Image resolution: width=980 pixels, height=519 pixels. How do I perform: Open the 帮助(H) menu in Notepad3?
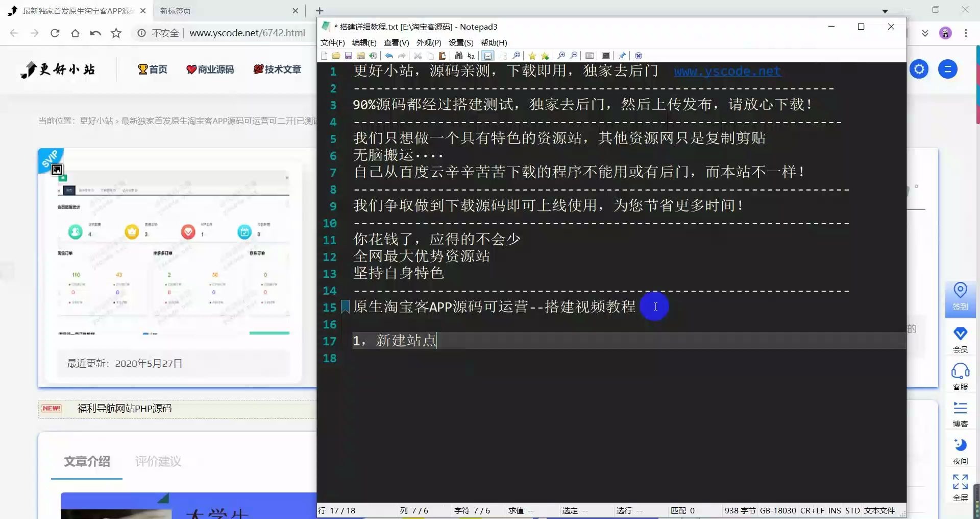[494, 43]
